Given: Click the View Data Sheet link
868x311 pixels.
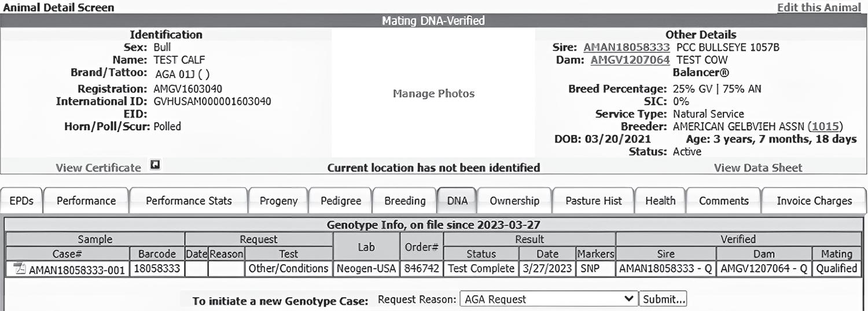Looking at the screenshot, I should point(757,168).
